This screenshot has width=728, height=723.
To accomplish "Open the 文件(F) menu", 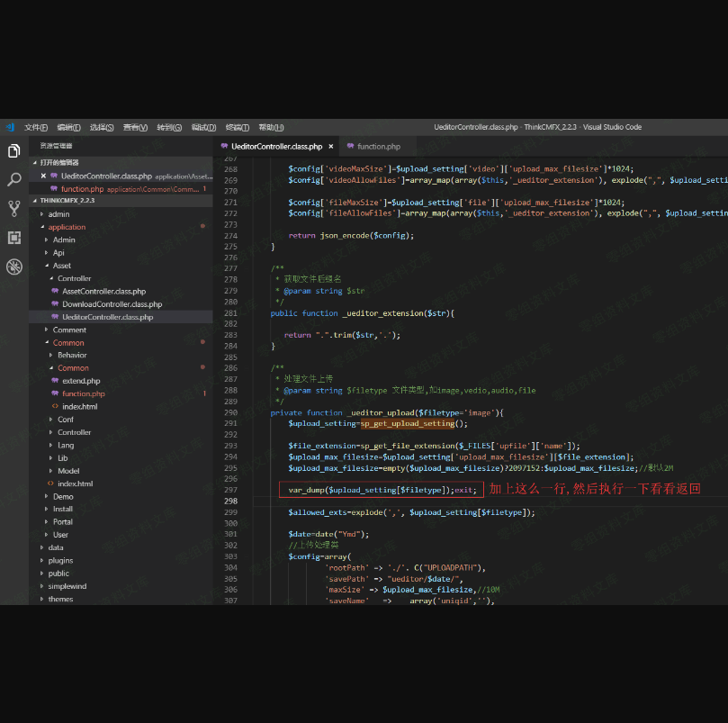I will [36, 127].
